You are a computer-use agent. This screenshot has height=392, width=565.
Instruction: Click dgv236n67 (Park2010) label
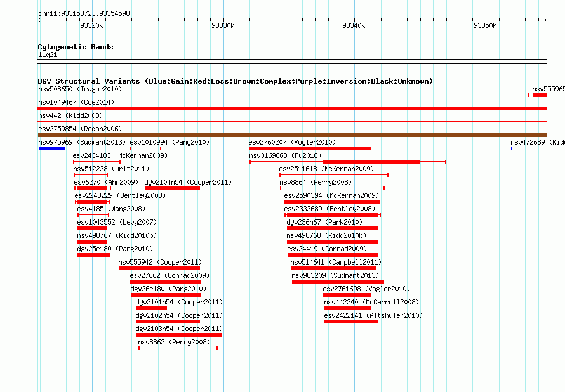tap(324, 222)
